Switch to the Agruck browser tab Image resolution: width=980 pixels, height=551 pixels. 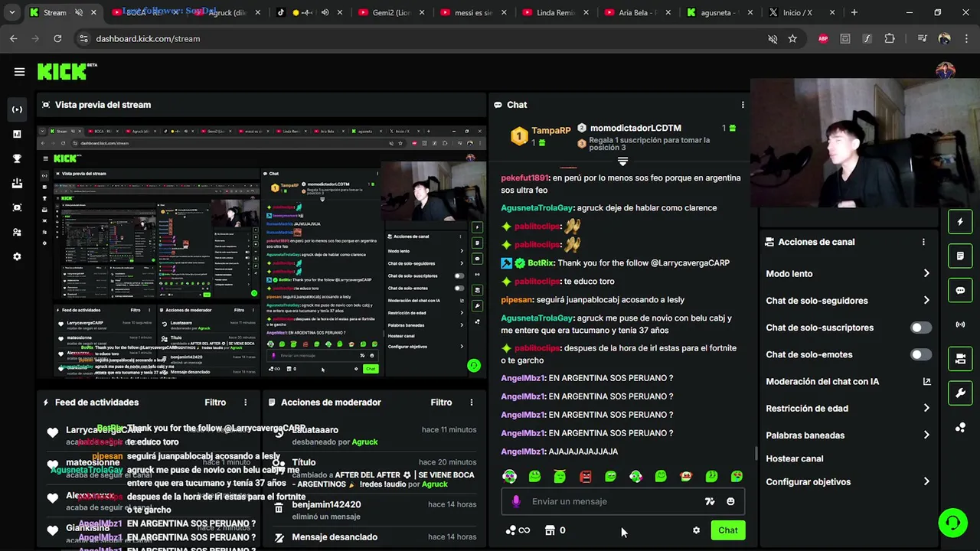tap(227, 12)
